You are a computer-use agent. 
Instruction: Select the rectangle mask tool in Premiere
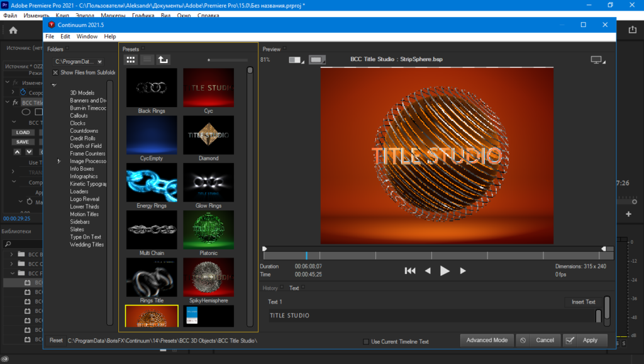38,112
